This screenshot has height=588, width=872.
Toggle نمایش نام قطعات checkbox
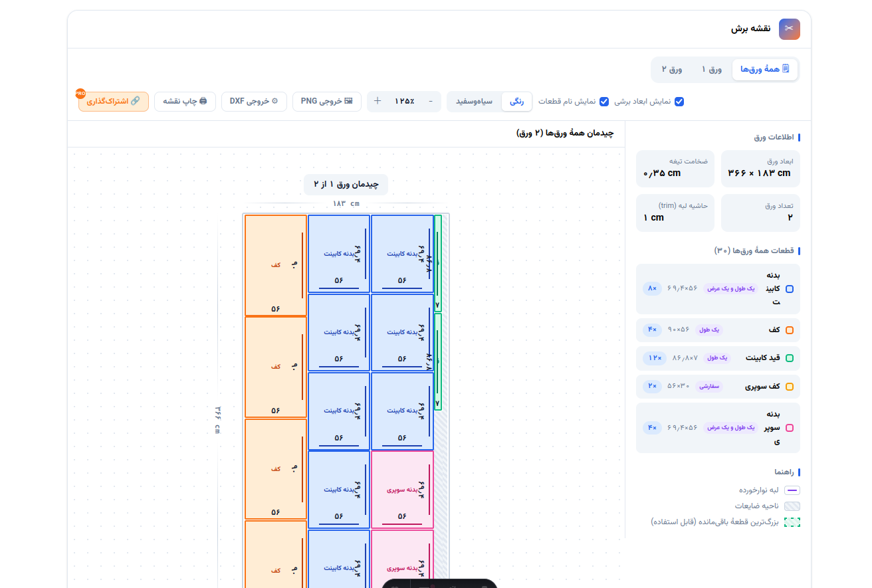604,102
